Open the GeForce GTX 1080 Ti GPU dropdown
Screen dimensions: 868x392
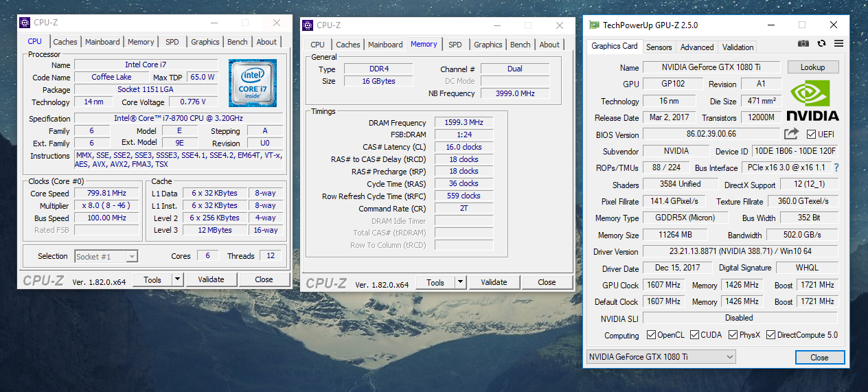[x=661, y=357]
